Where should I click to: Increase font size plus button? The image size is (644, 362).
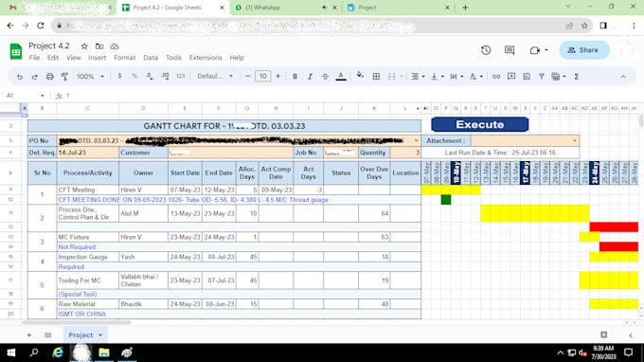278,77
